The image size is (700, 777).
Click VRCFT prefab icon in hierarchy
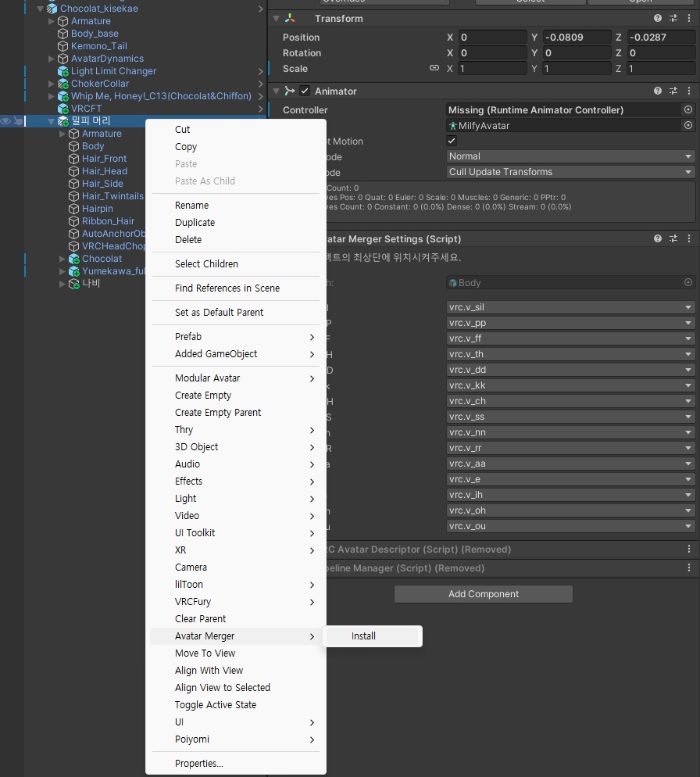63,109
